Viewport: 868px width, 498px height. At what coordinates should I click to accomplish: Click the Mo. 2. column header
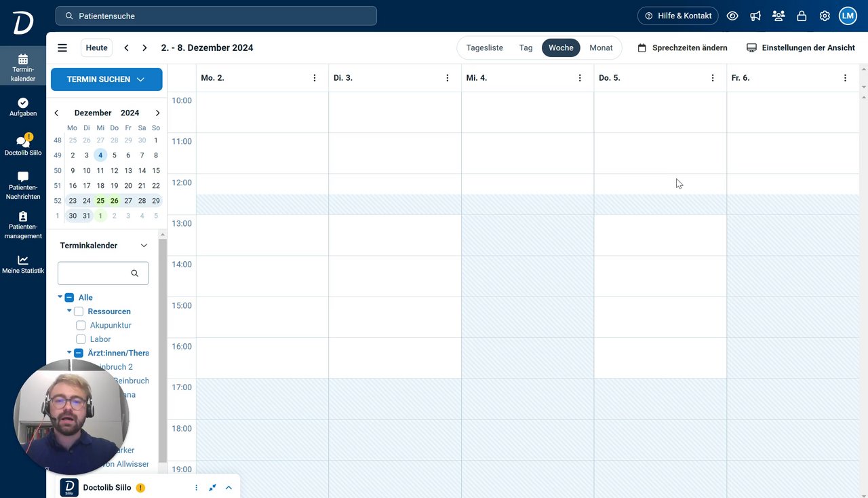pos(262,78)
